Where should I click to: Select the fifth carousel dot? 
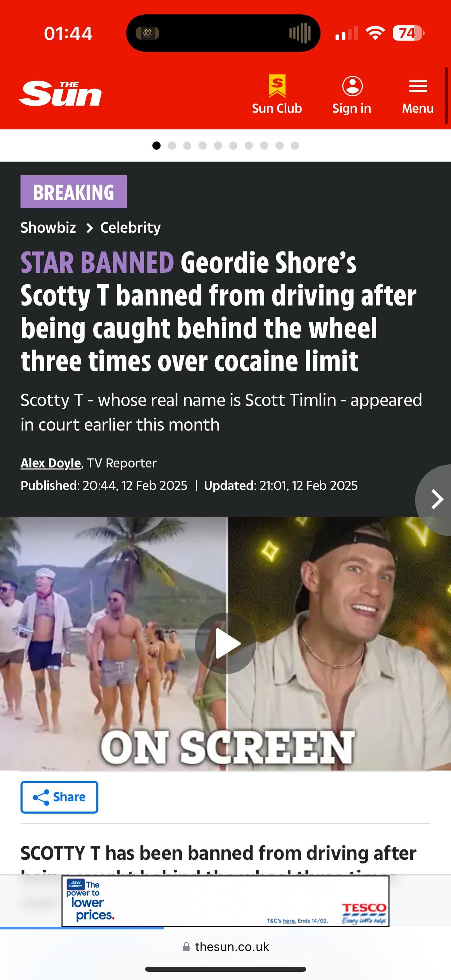click(x=218, y=145)
